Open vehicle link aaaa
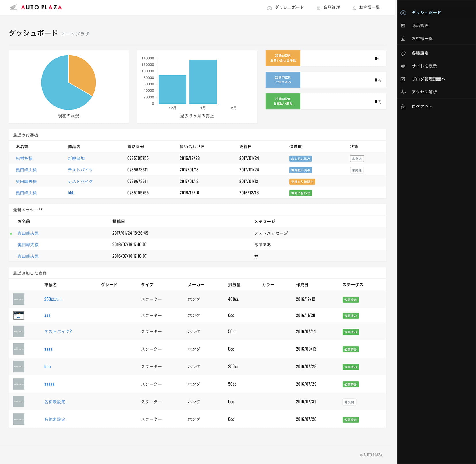The image size is (476, 464). click(48, 349)
